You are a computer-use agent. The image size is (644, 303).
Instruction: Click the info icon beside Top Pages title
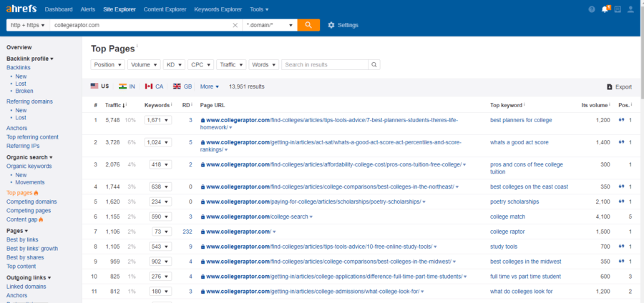point(137,46)
